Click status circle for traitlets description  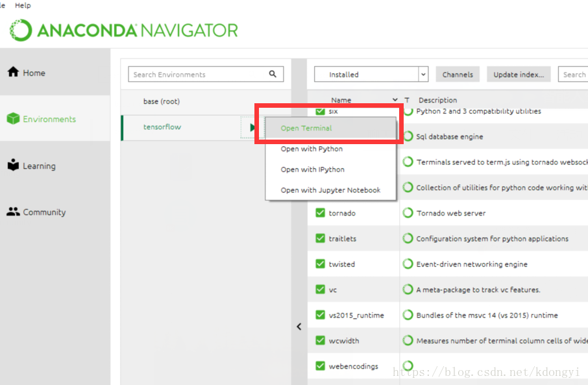pyautogui.click(x=408, y=238)
